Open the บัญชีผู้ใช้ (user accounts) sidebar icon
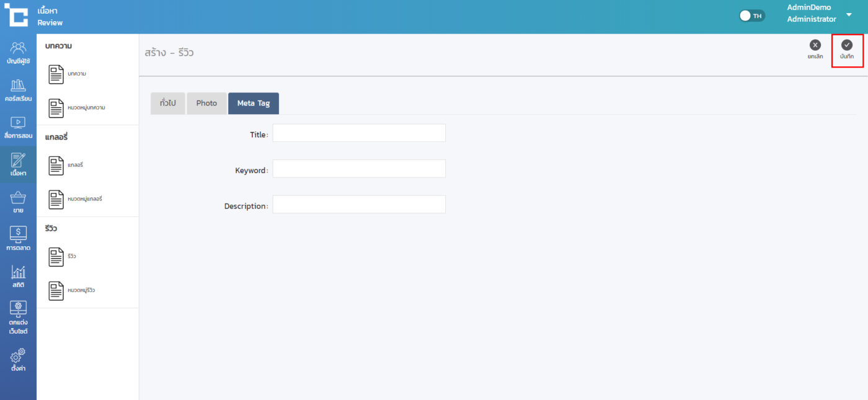The image size is (868, 400). tap(19, 53)
